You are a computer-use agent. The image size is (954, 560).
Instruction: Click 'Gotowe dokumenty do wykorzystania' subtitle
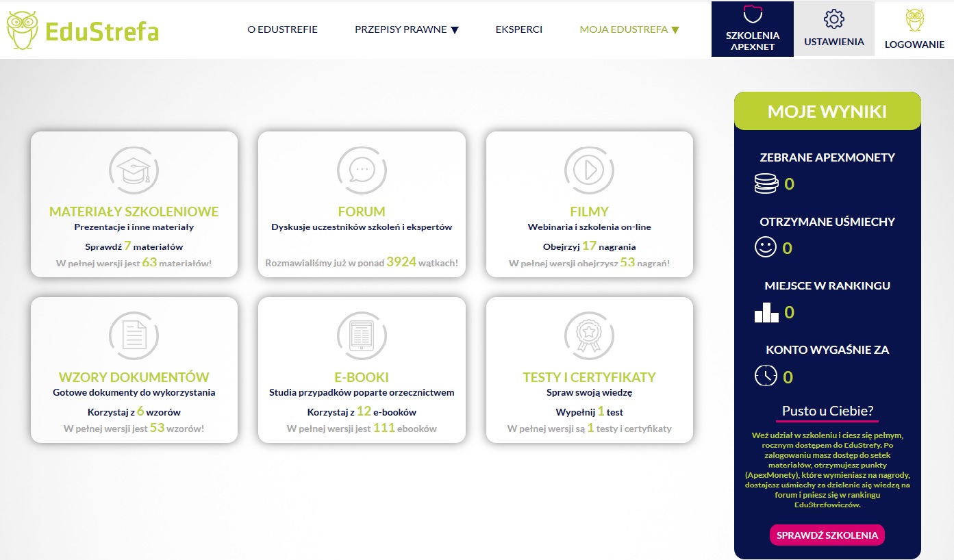[x=134, y=393]
